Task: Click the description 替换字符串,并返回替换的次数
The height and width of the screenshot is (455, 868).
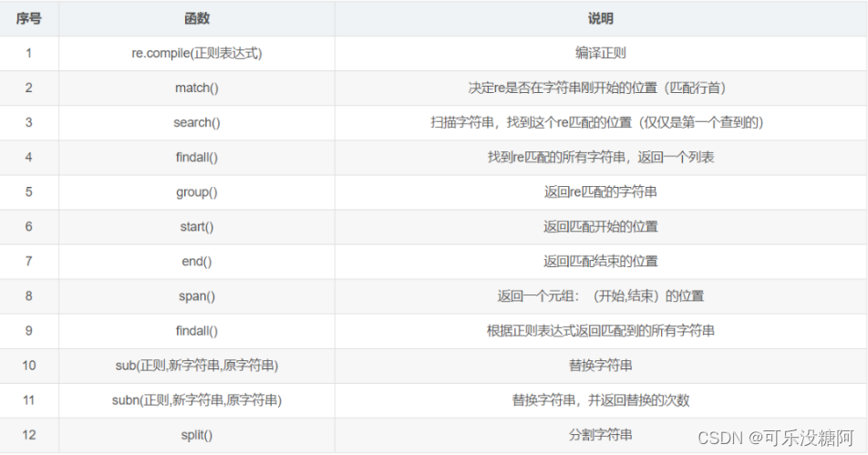Action: click(600, 400)
